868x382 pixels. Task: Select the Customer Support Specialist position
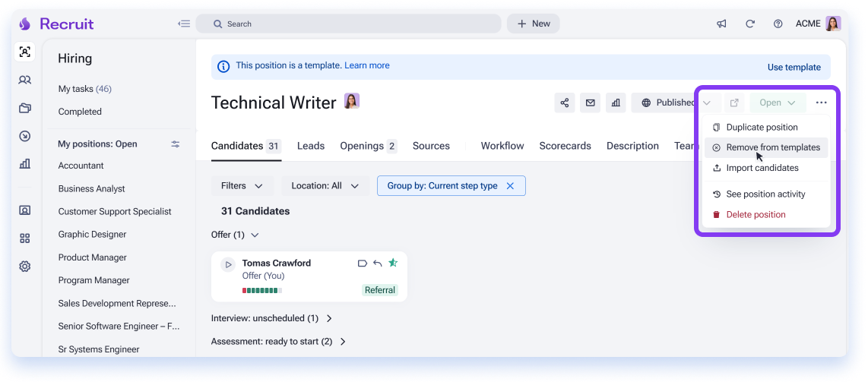(115, 212)
